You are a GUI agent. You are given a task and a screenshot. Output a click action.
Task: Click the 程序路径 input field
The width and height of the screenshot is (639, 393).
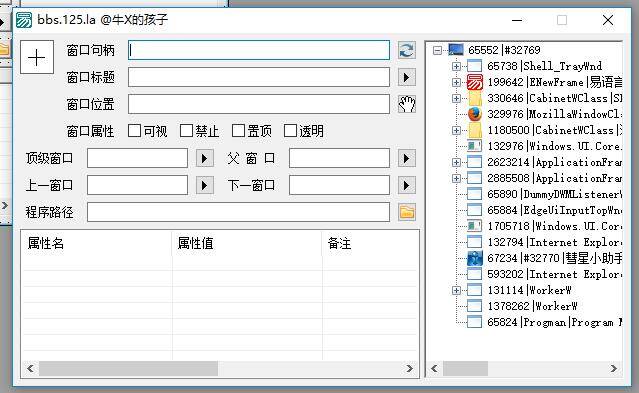click(x=238, y=212)
